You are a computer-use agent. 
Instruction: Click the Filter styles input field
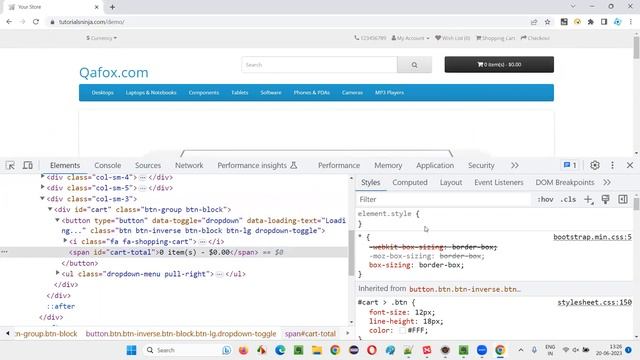(444, 200)
